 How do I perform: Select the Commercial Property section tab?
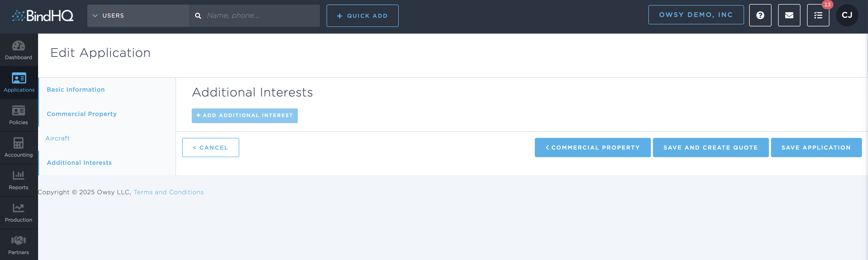[82, 114]
